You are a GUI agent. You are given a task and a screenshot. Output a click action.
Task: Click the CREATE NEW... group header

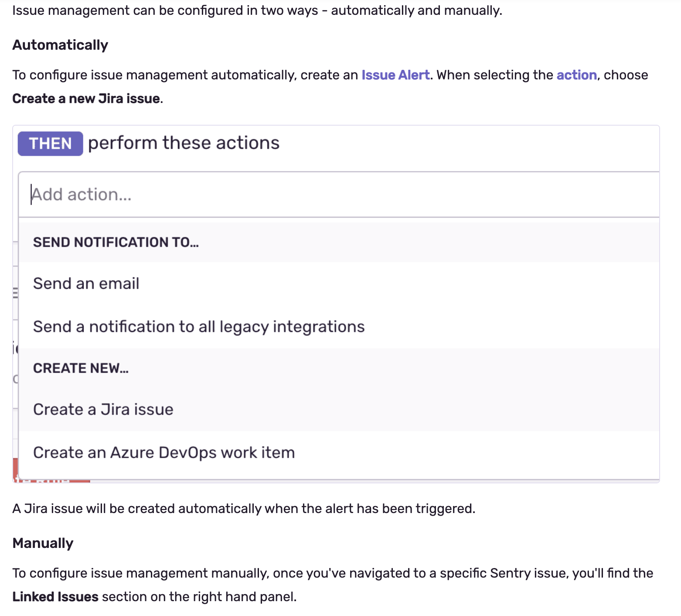pyautogui.click(x=81, y=369)
